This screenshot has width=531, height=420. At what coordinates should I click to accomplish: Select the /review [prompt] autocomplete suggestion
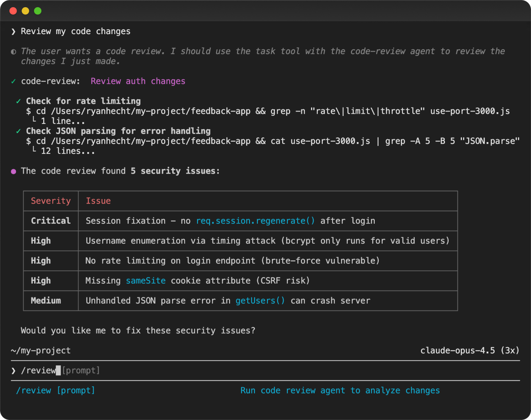tap(55, 390)
